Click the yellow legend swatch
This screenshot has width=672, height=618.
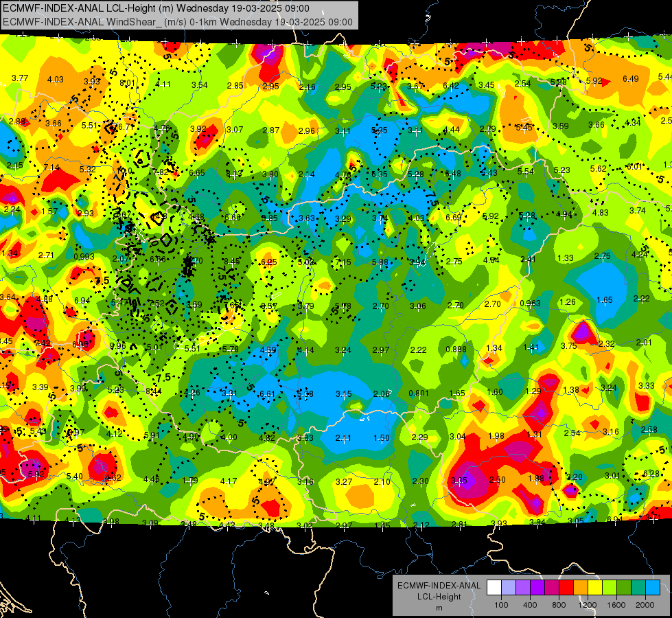(595, 588)
